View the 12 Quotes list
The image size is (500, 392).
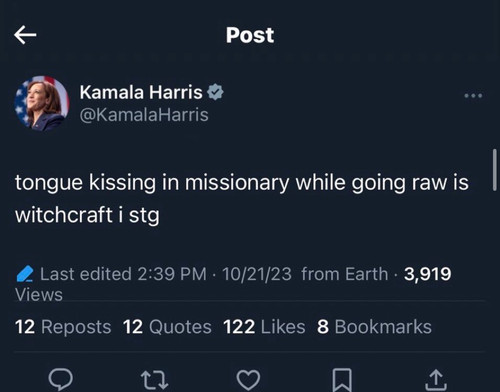(167, 327)
